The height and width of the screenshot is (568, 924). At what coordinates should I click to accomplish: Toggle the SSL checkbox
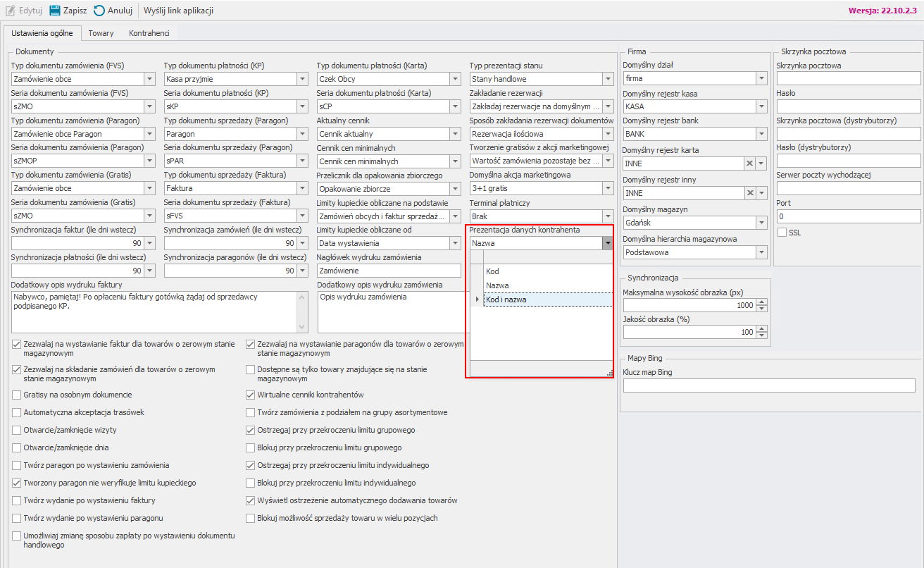coord(782,233)
